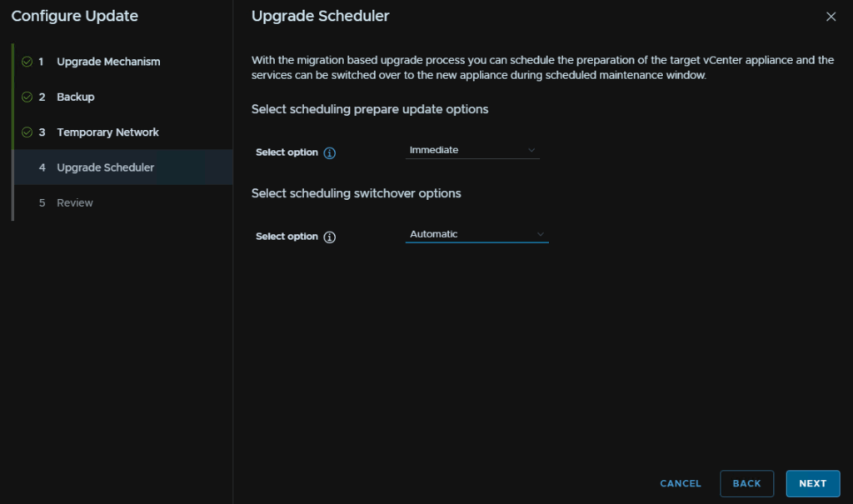The width and height of the screenshot is (853, 504).
Task: Proceed with the NEXT button
Action: click(x=812, y=483)
